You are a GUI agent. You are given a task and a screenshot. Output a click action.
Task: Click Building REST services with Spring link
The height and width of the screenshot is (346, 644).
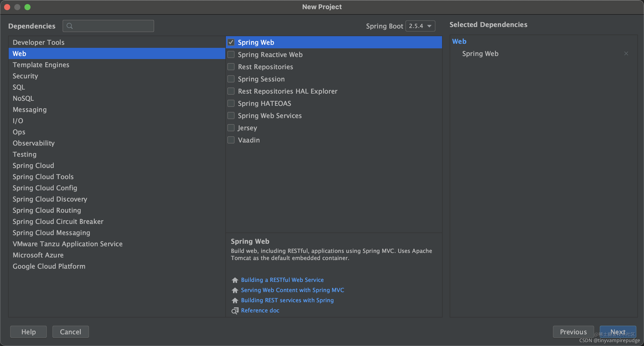(287, 300)
